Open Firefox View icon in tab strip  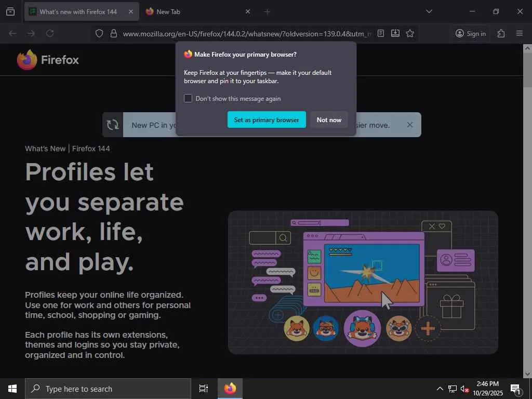pos(10,11)
